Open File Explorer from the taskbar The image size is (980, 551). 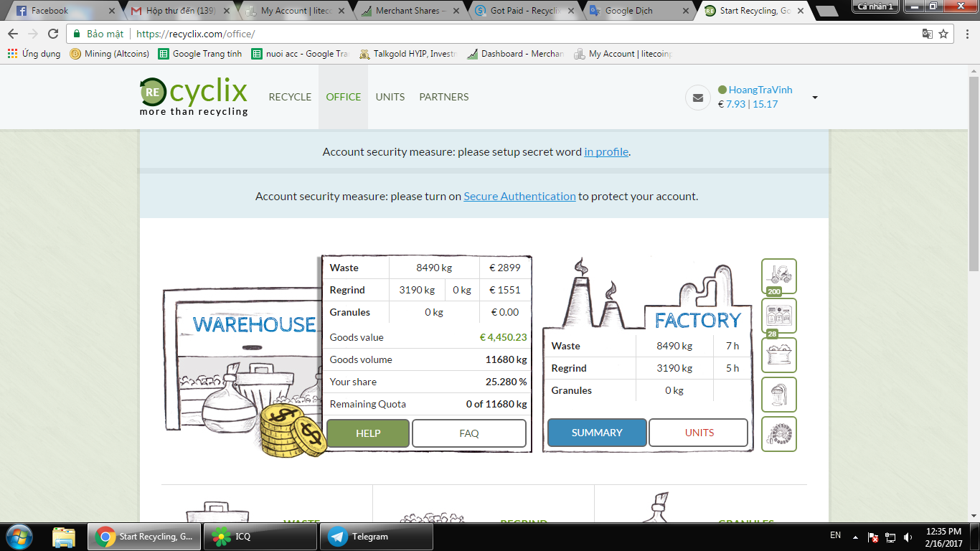[64, 537]
